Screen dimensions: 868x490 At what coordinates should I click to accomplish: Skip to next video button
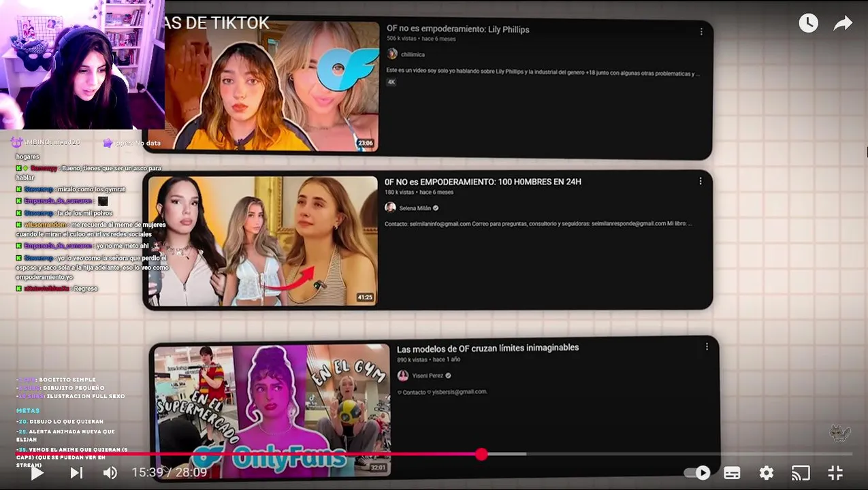point(76,472)
